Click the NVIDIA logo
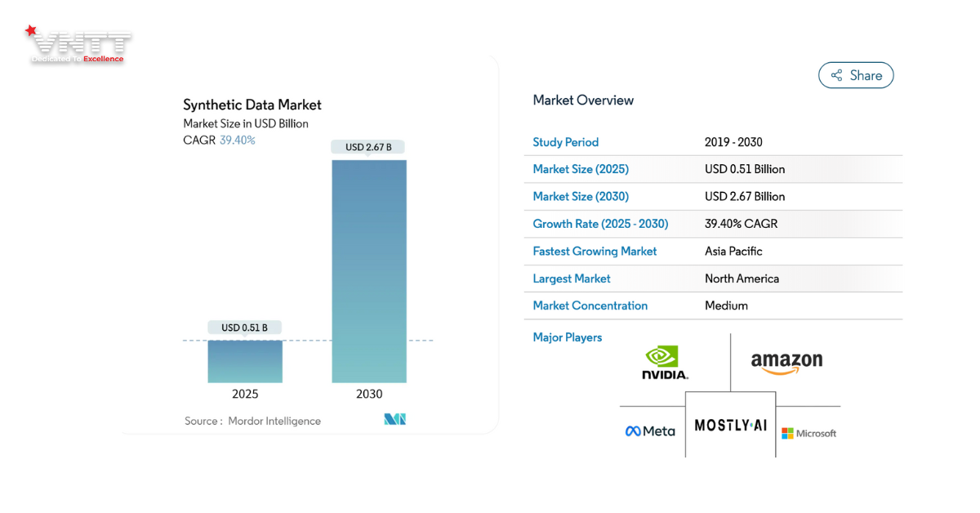Image resolution: width=980 pixels, height=513 pixels. click(665, 364)
